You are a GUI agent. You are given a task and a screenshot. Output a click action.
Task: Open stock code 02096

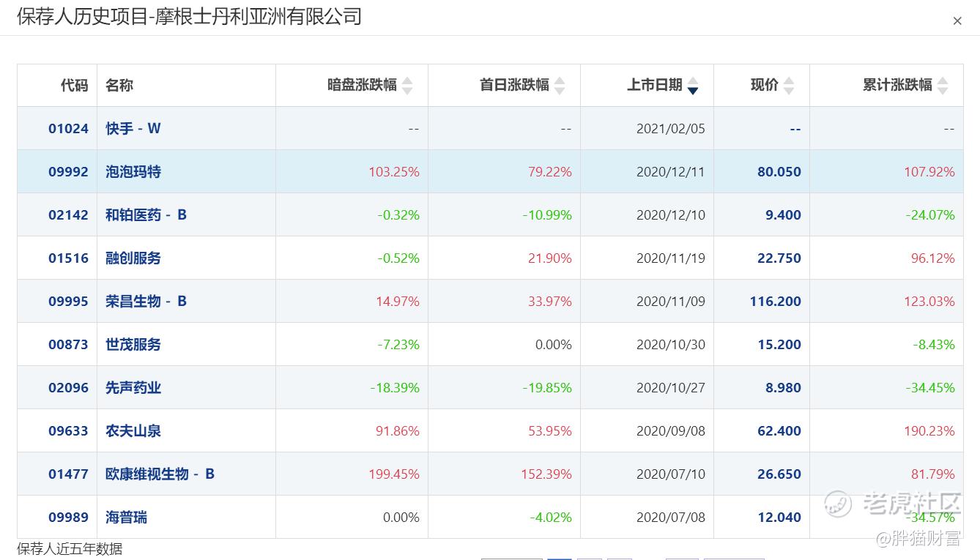tap(68, 388)
